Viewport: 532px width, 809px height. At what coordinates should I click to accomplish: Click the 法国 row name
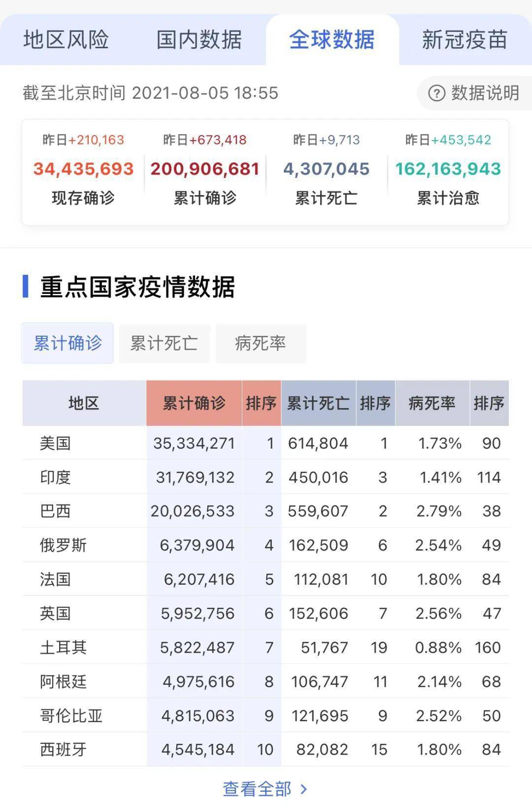55,579
